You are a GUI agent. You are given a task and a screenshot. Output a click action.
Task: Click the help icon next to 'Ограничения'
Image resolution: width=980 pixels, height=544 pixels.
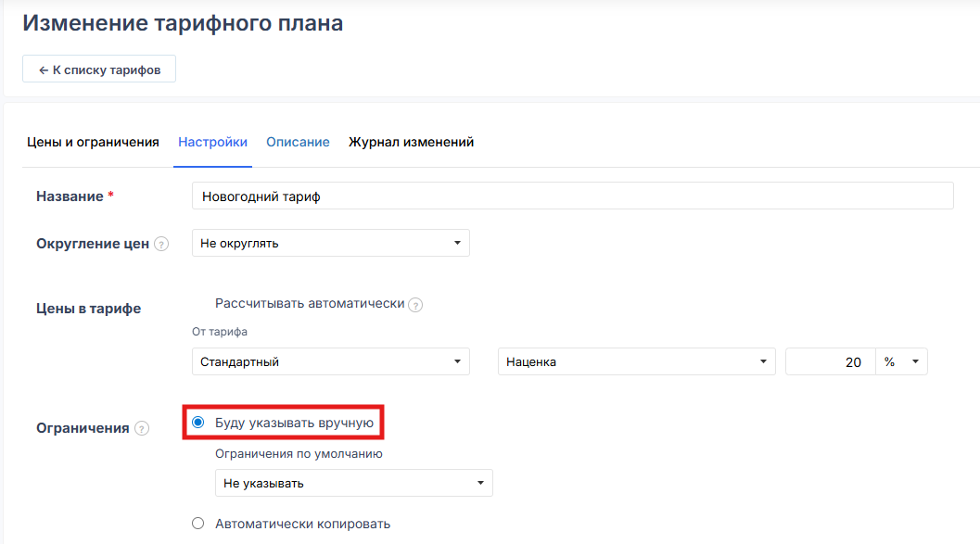point(142,428)
